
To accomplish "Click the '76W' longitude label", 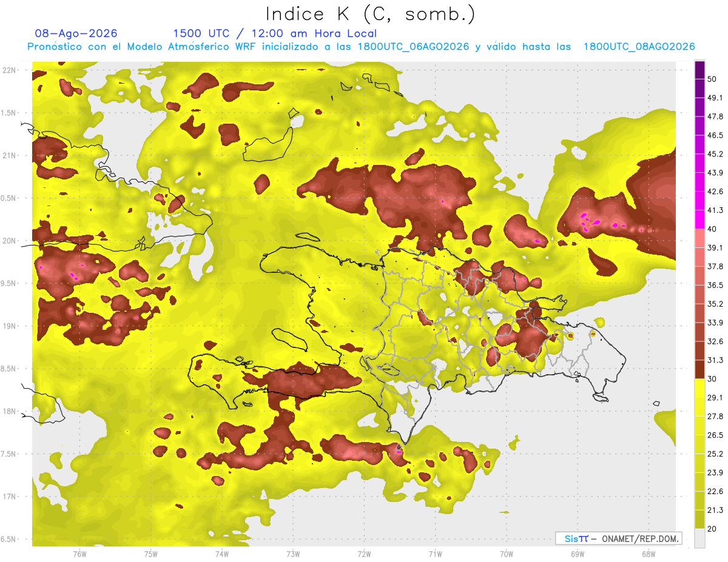I will 79,554.
